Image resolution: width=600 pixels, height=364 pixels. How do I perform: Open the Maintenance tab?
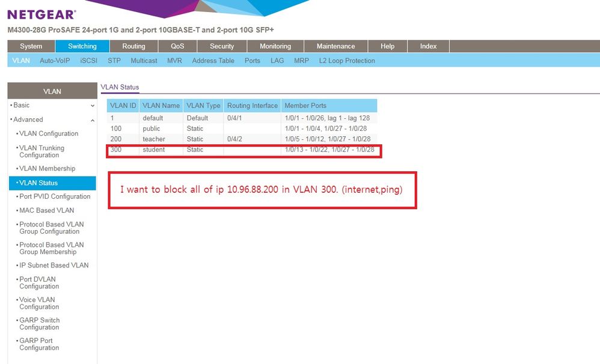tap(335, 46)
